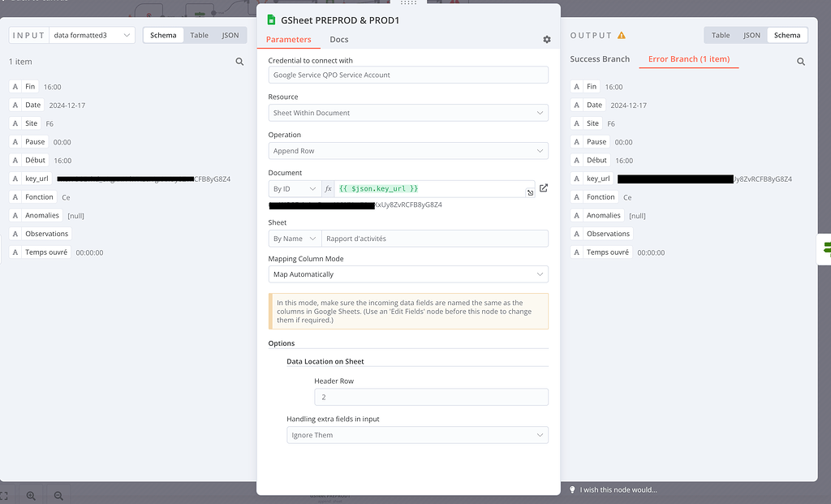Open the linked document via external link icon
This screenshot has width=831, height=504.
tap(543, 187)
